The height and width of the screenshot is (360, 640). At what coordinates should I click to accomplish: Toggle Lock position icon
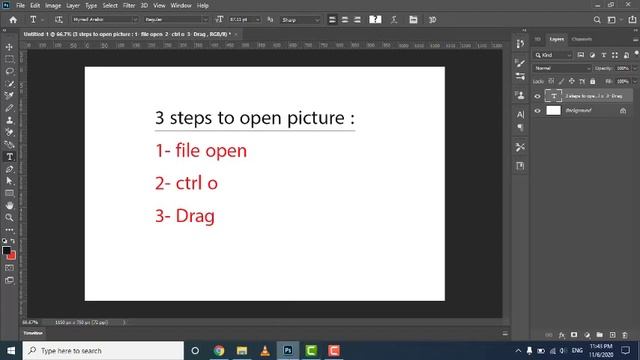pos(571,82)
